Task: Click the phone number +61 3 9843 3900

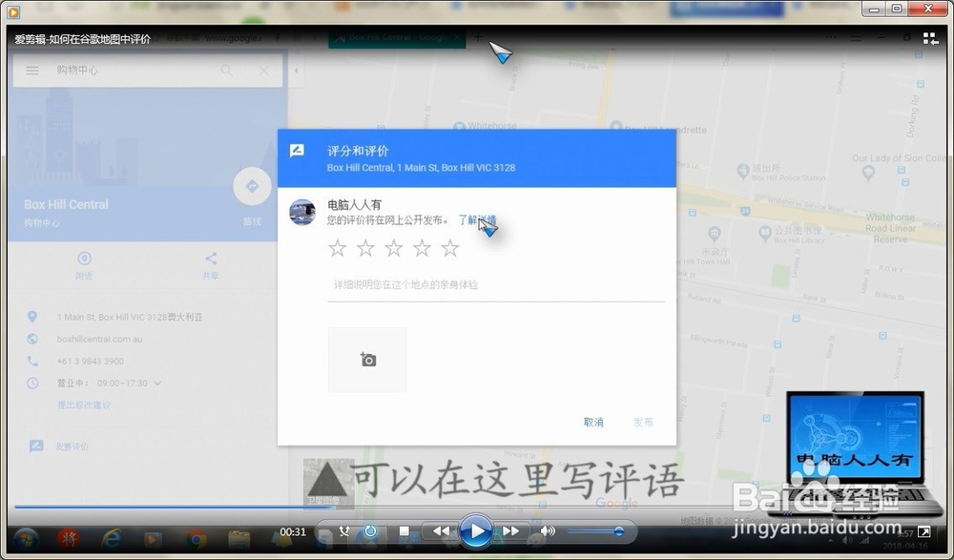Action: [90, 361]
